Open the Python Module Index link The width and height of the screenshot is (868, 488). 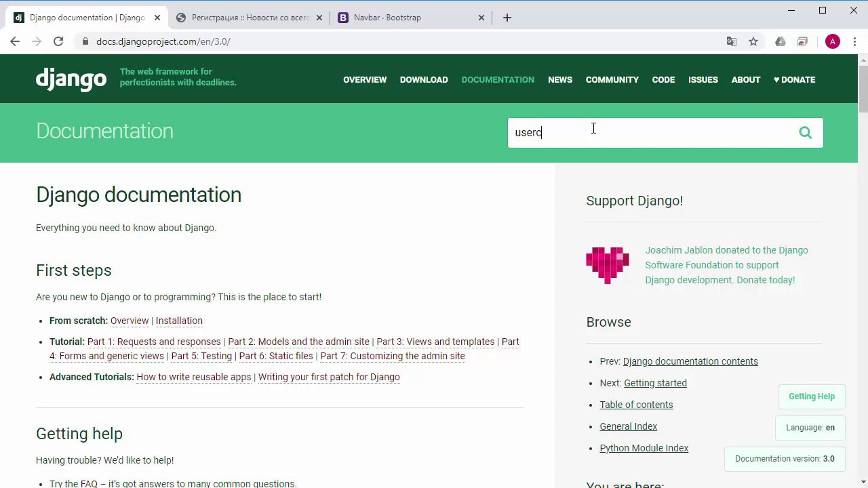click(x=644, y=448)
